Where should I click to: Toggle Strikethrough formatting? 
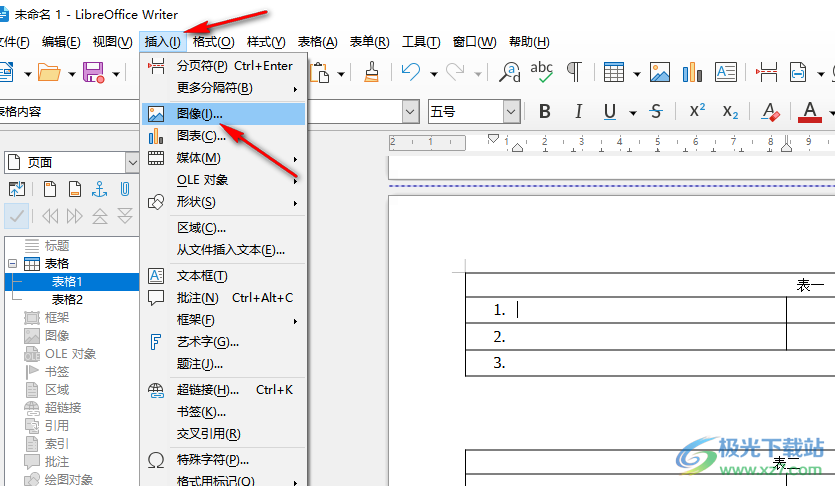tap(656, 111)
